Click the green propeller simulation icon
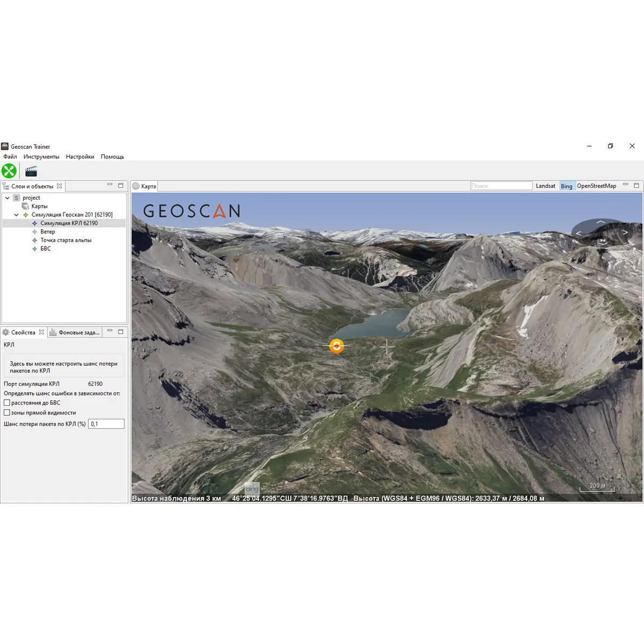The width and height of the screenshot is (644, 644). [9, 171]
